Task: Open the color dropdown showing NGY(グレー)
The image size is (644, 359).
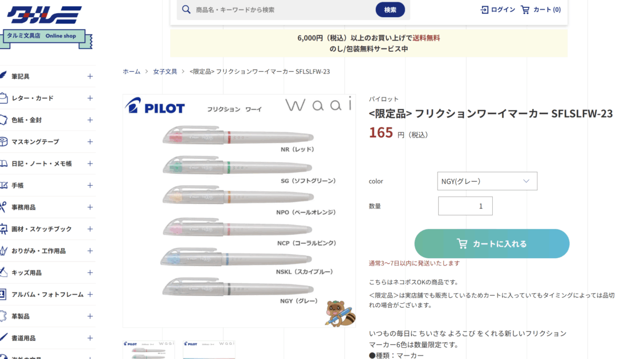Action: (487, 181)
